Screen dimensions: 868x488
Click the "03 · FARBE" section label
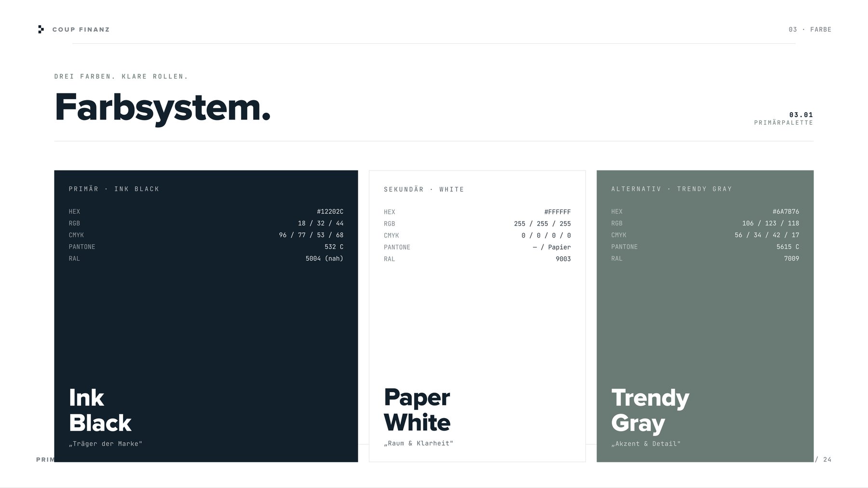810,29
